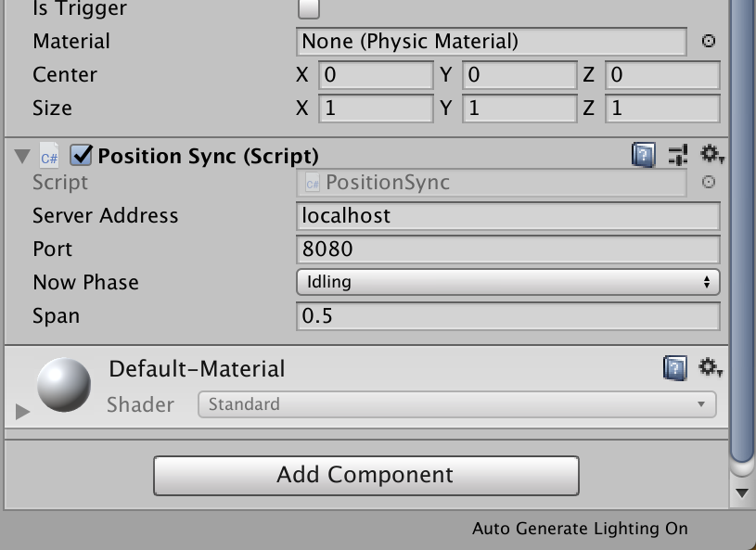
Task: Click the Span 0.5 field
Action: click(x=508, y=316)
